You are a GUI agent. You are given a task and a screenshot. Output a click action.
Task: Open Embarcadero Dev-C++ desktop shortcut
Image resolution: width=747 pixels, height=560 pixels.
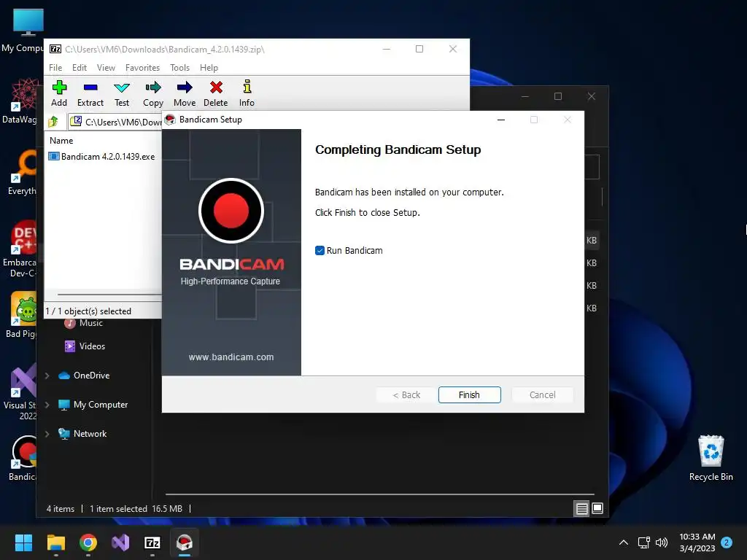(21, 249)
